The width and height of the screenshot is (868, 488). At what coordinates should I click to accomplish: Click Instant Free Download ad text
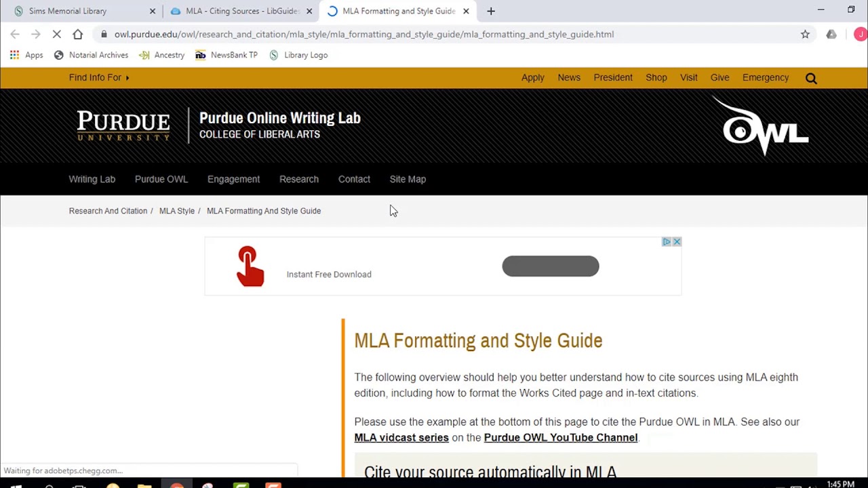point(329,274)
